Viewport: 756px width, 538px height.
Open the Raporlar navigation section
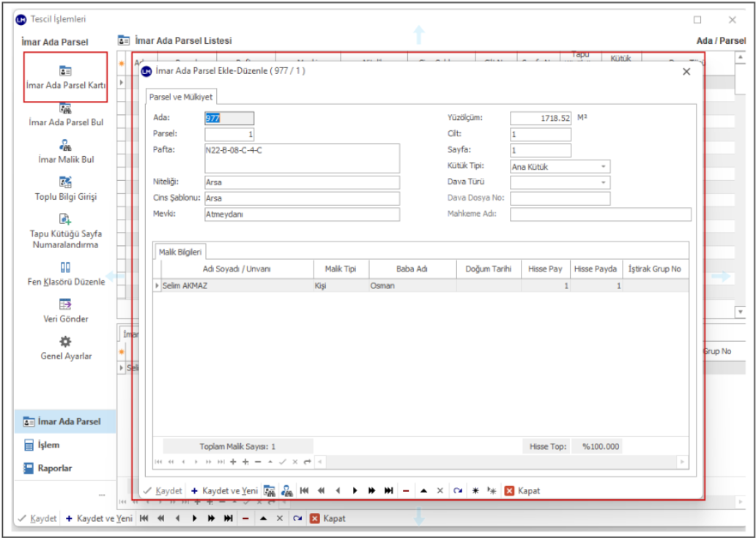(x=54, y=468)
